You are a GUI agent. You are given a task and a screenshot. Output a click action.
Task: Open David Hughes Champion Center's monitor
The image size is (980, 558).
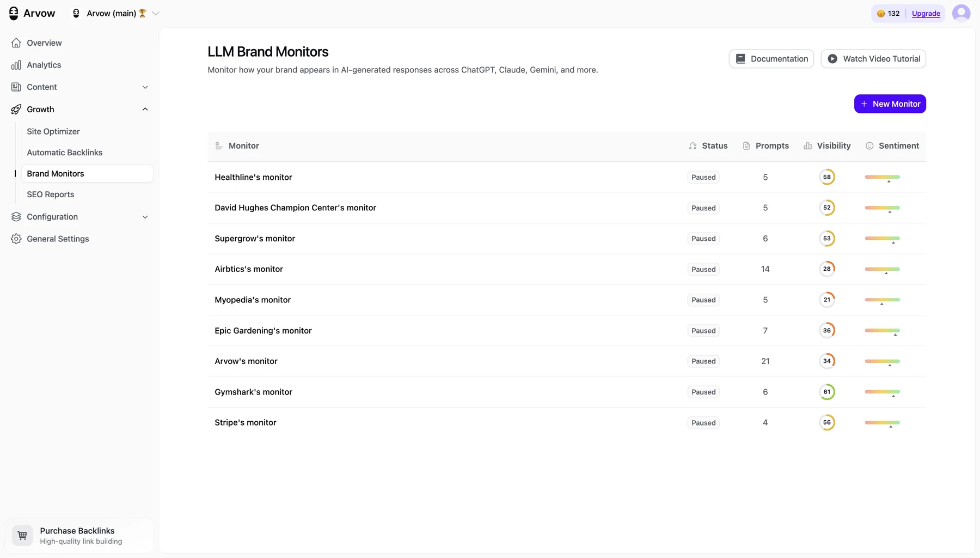click(x=566, y=208)
